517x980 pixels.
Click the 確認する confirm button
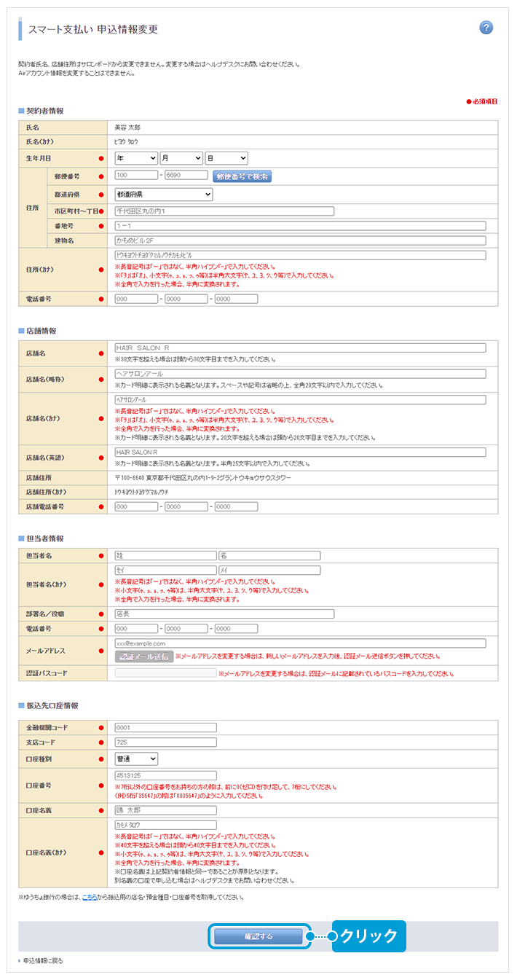click(258, 936)
